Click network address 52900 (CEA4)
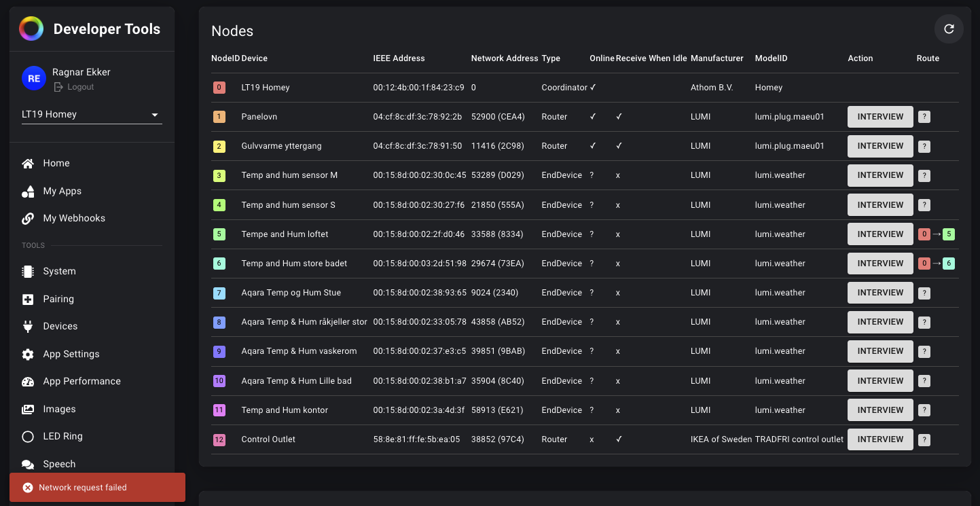This screenshot has width=980, height=506. point(498,117)
